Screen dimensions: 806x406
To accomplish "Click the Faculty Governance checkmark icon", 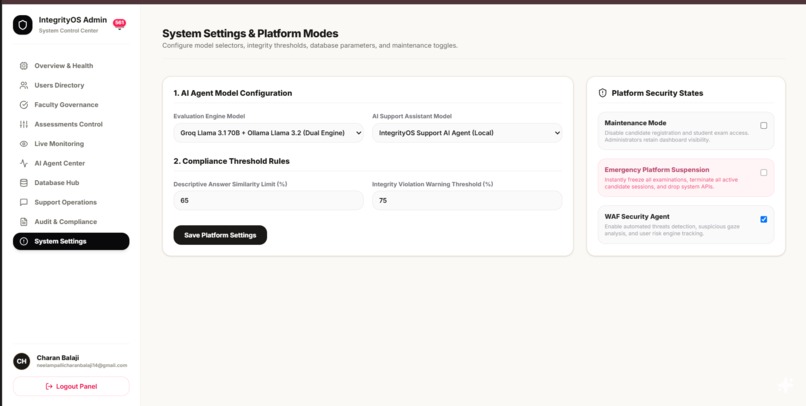I will point(24,105).
